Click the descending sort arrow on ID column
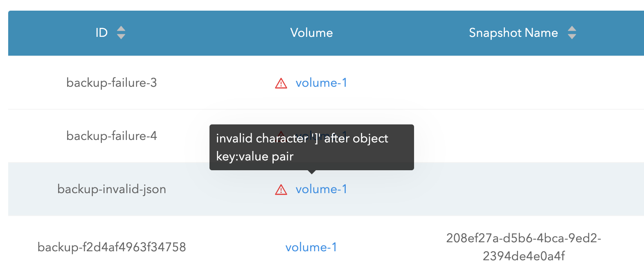Image resolution: width=644 pixels, height=275 pixels. (121, 36)
